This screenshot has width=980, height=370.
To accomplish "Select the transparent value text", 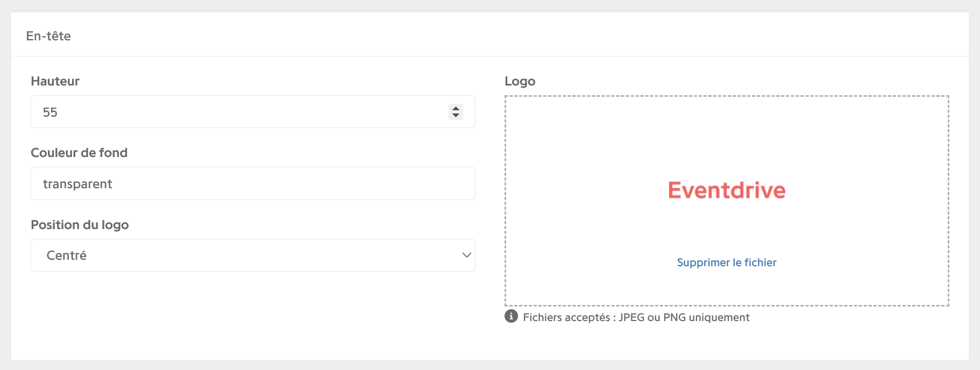I will click(x=77, y=184).
